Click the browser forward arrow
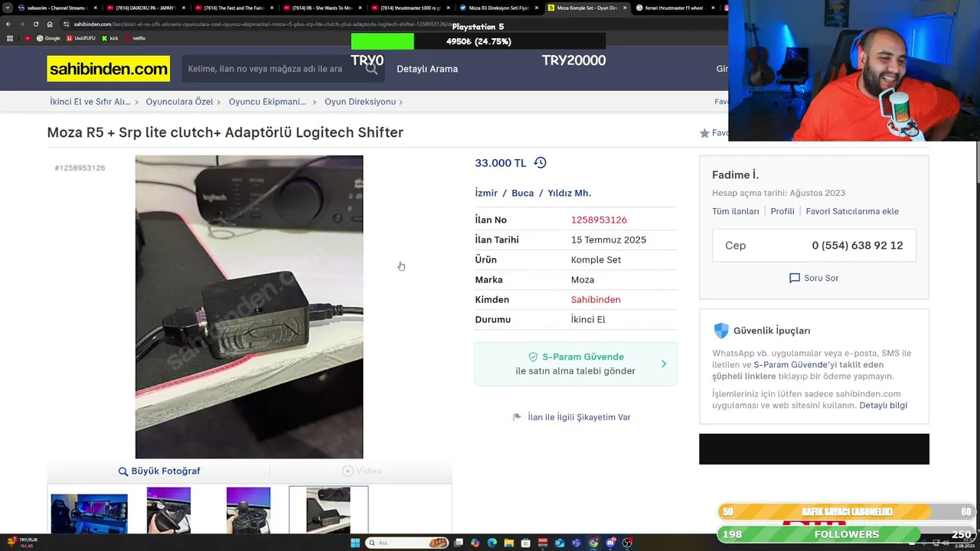This screenshot has height=551, width=980. click(x=21, y=24)
